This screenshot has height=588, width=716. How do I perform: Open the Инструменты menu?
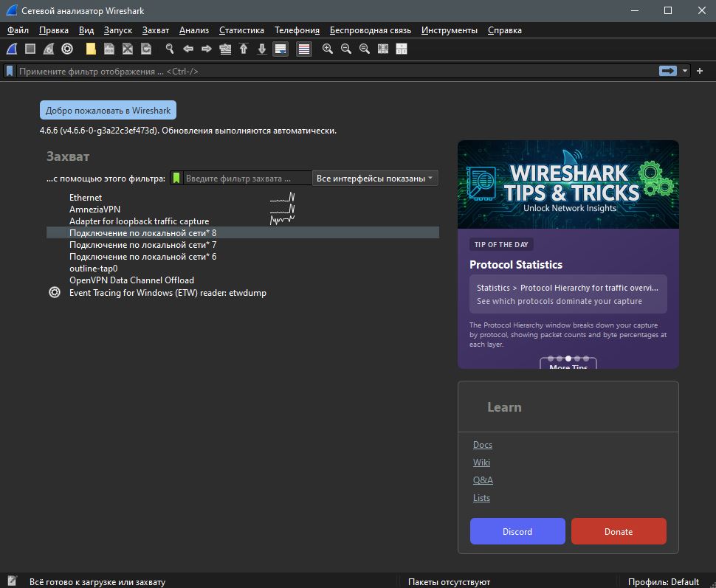tap(450, 30)
